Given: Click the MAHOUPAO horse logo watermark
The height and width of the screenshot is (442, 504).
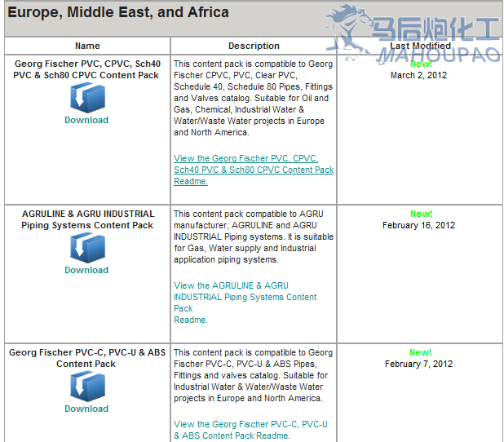Looking at the screenshot, I should point(349,31).
